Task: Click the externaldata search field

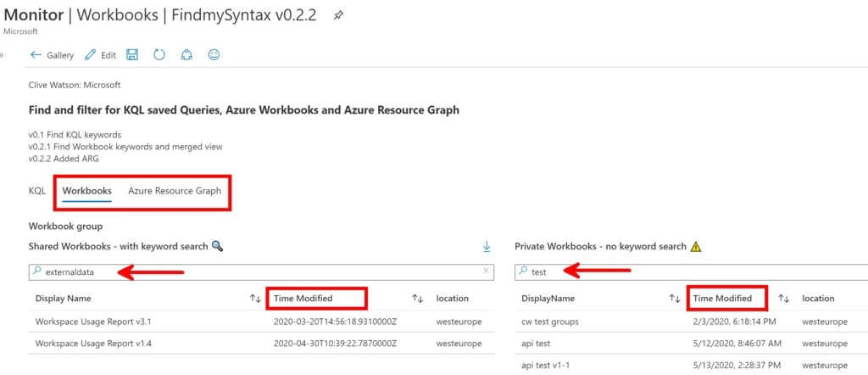Action: click(x=254, y=271)
